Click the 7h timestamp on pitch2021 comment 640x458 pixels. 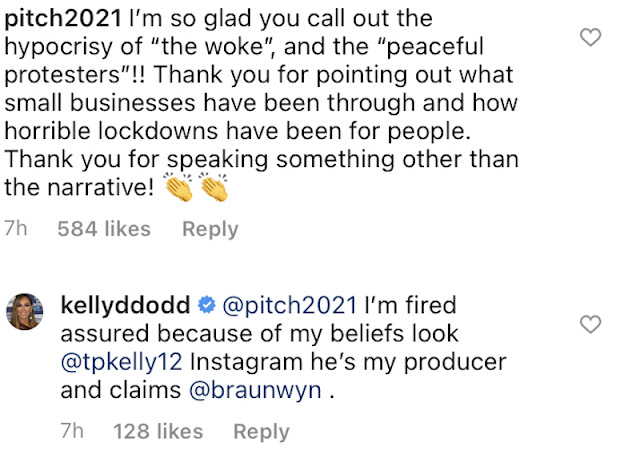[x=16, y=229]
